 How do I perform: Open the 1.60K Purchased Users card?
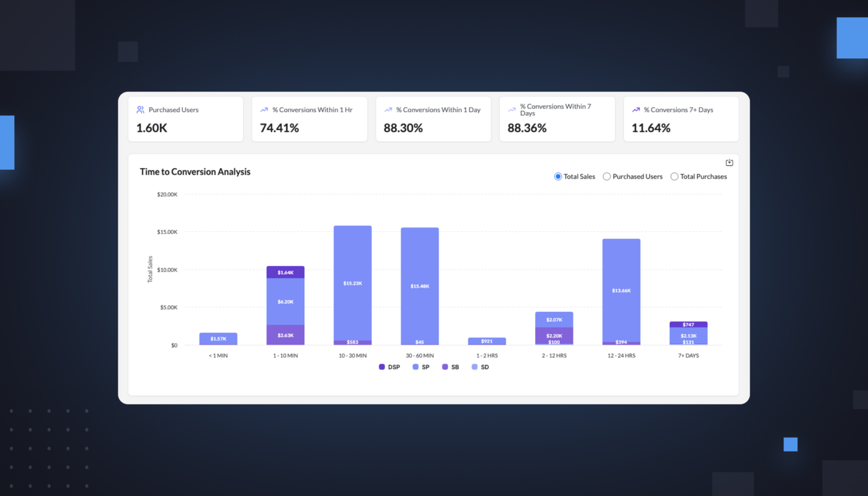click(x=185, y=119)
